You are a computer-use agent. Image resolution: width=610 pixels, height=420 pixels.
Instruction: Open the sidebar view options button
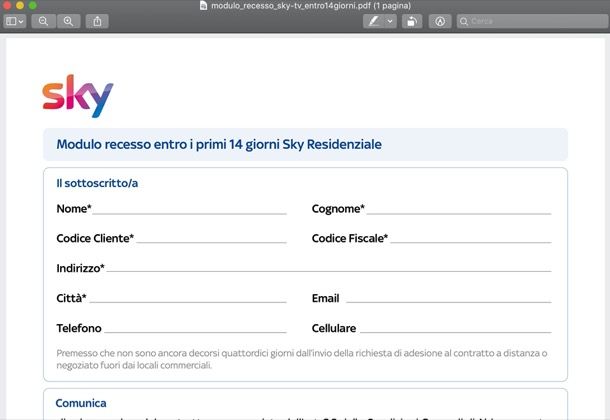(15, 21)
